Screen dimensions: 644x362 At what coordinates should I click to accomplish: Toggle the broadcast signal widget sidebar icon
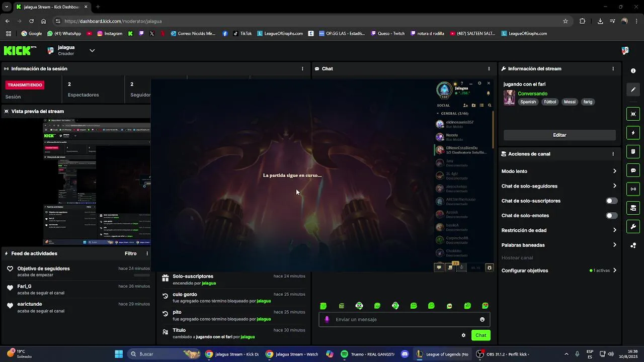633,189
